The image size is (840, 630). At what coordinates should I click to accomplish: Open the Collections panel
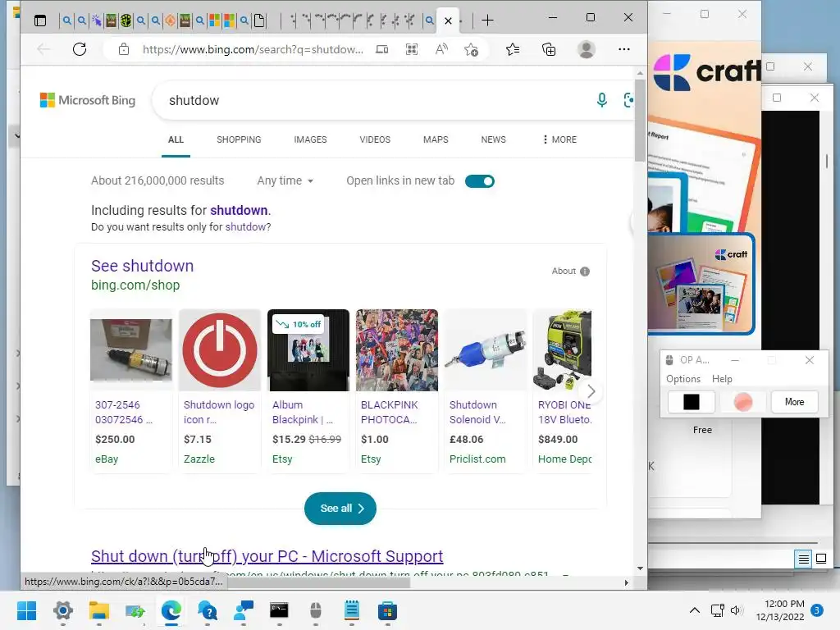tap(549, 50)
